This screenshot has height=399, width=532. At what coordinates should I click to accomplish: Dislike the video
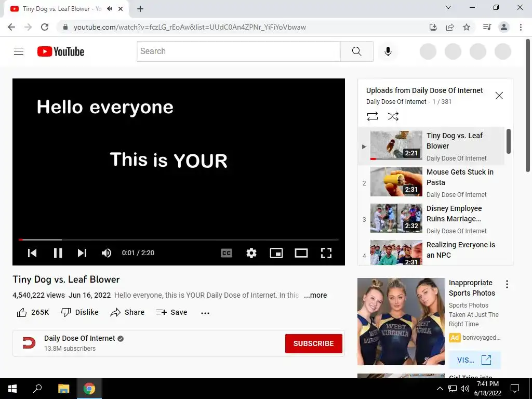(79, 312)
